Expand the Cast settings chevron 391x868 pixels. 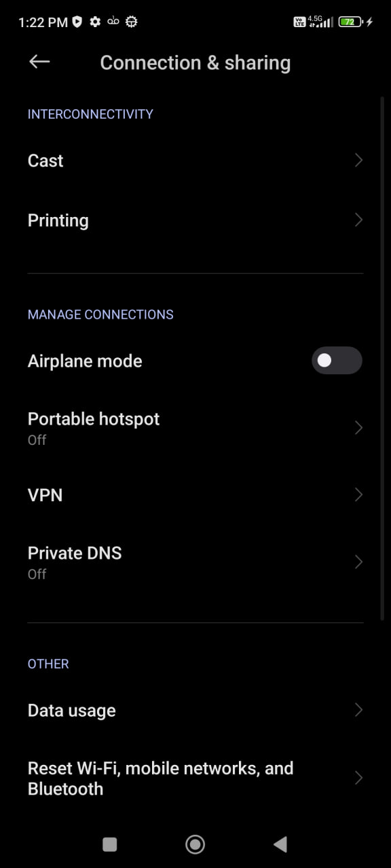pyautogui.click(x=358, y=160)
